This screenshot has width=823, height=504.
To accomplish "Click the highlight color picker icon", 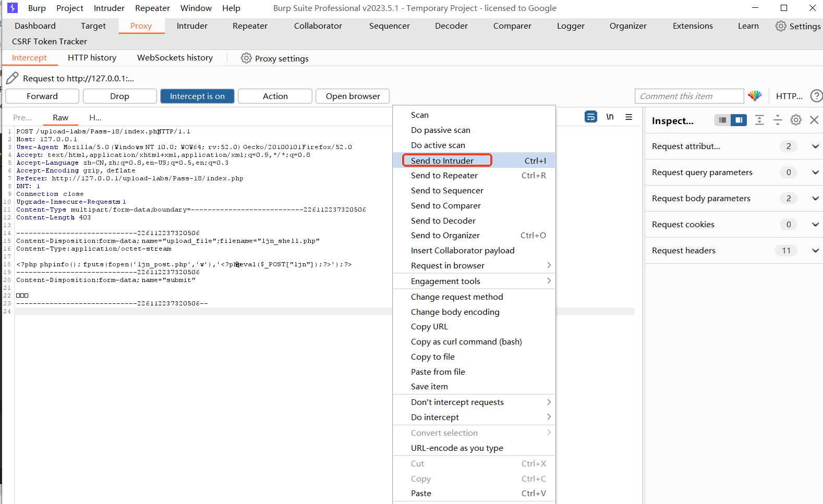I will (x=755, y=96).
